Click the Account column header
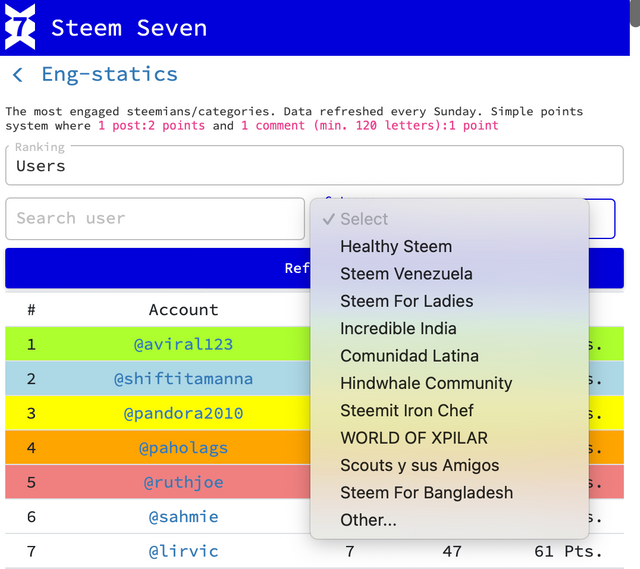 tap(183, 310)
